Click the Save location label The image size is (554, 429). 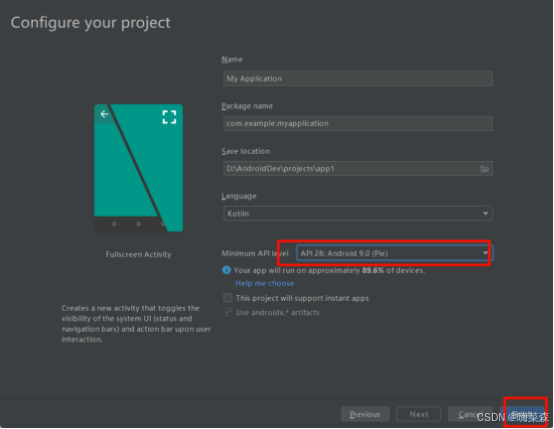click(x=246, y=152)
